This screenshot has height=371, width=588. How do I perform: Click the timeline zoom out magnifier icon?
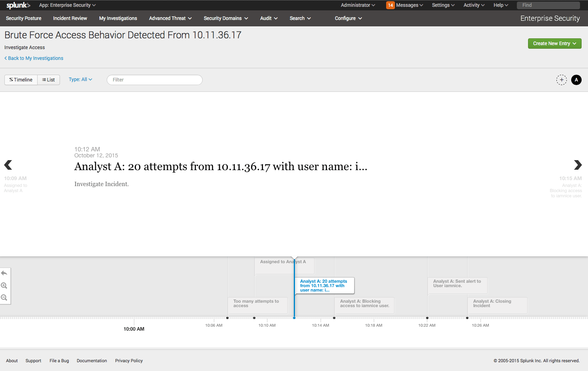4,298
